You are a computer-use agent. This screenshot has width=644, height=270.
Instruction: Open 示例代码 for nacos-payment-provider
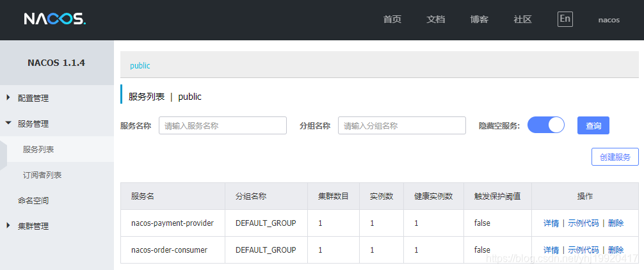pos(583,223)
